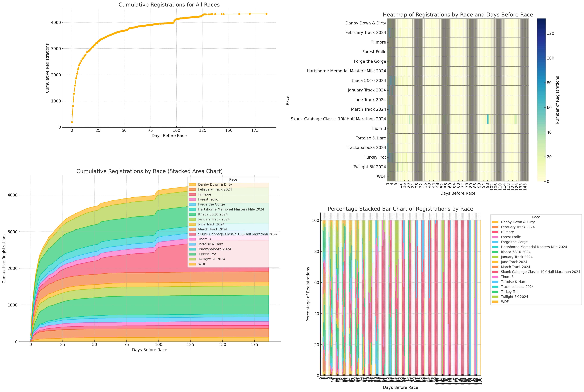Click the 'Heatmap of Registrations by Race and Days Before Race' title
Screen dimensions: 584x392
tap(458, 15)
